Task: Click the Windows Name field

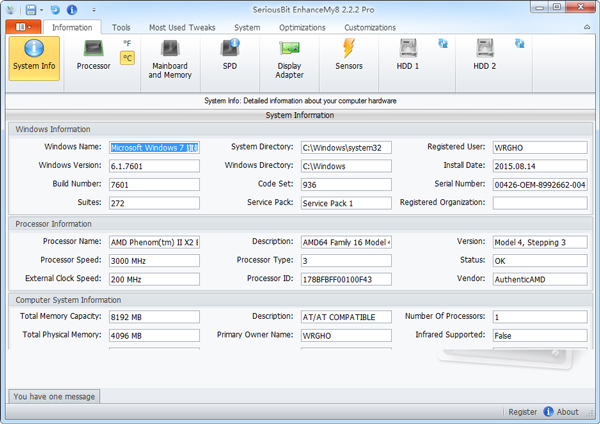Action: coord(154,148)
